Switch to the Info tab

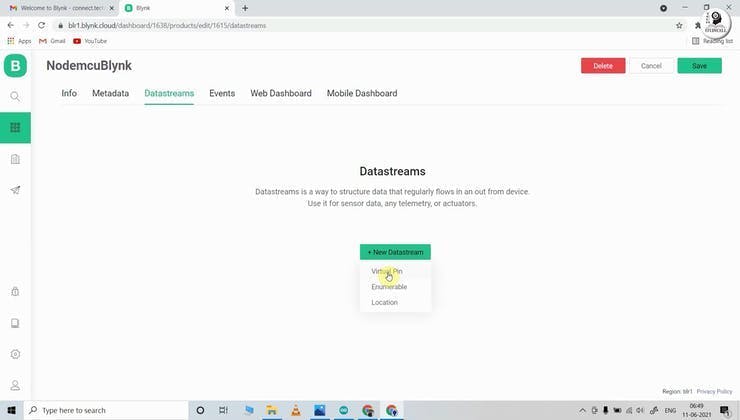(x=69, y=93)
